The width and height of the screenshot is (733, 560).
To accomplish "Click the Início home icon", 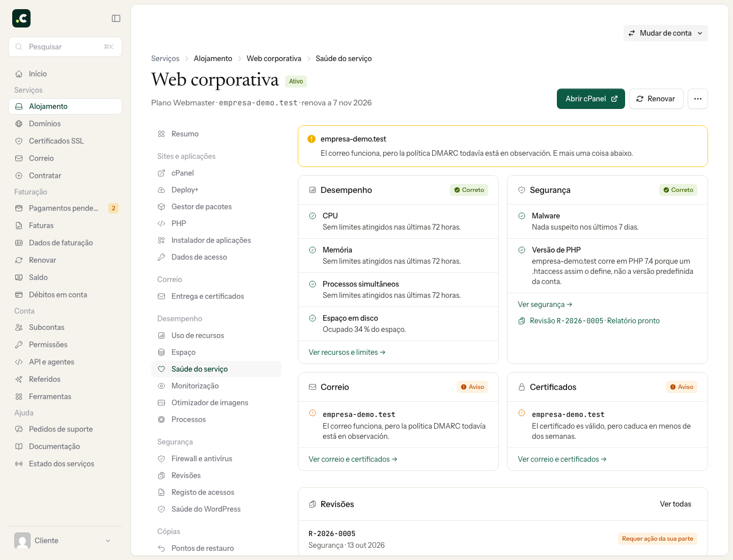I will (19, 74).
